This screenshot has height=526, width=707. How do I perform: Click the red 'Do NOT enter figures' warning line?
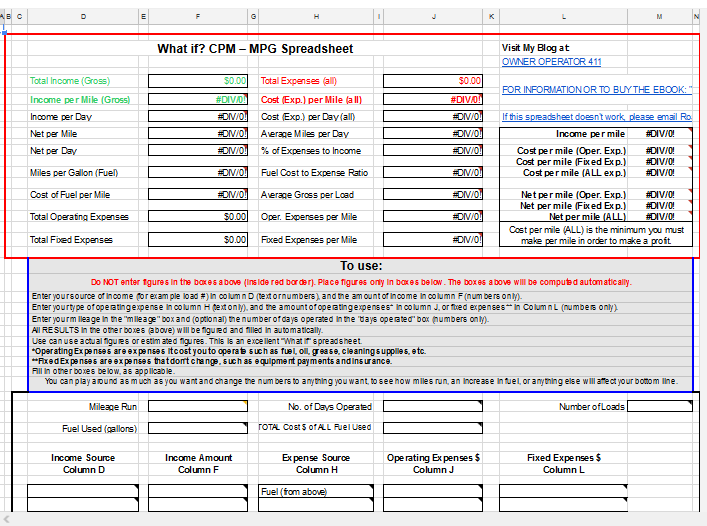(x=361, y=282)
